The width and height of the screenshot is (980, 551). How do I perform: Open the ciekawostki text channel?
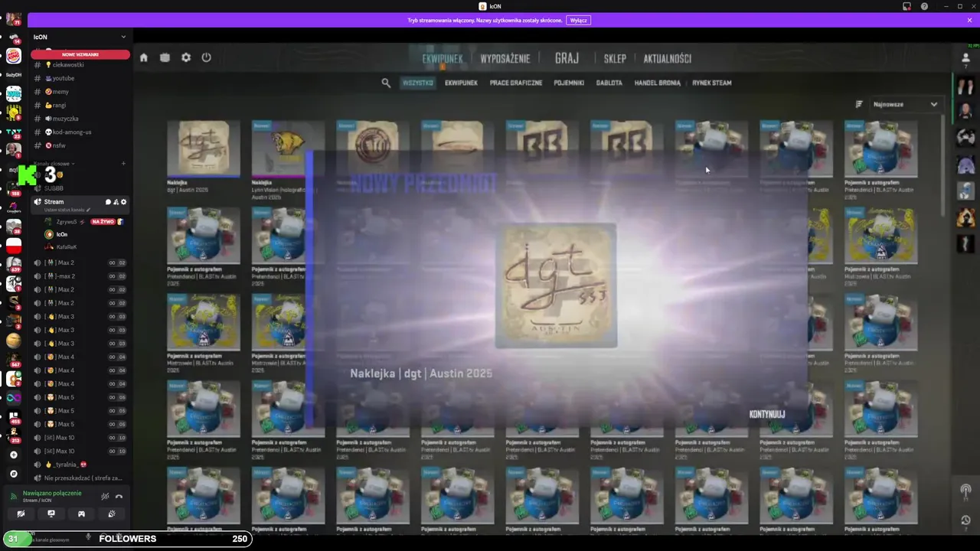[80, 65]
